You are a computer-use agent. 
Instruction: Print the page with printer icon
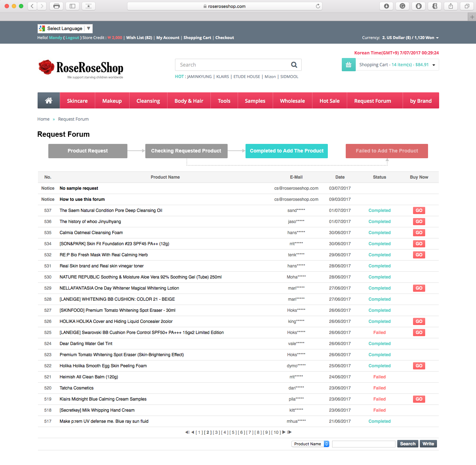(x=56, y=6)
